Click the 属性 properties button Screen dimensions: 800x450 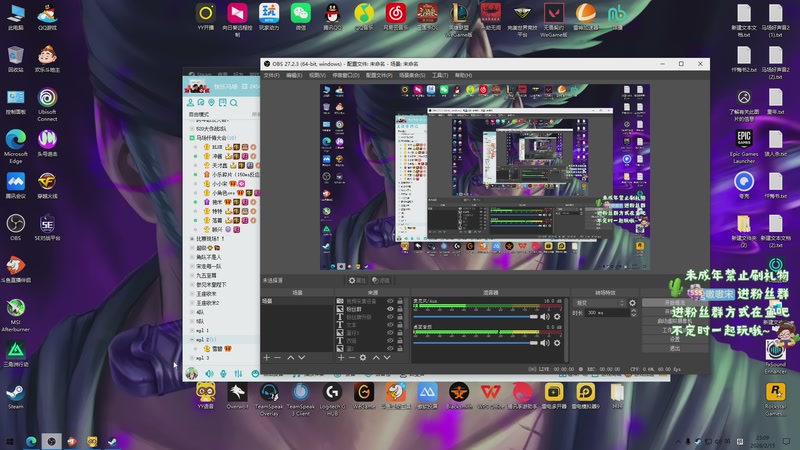click(x=357, y=280)
